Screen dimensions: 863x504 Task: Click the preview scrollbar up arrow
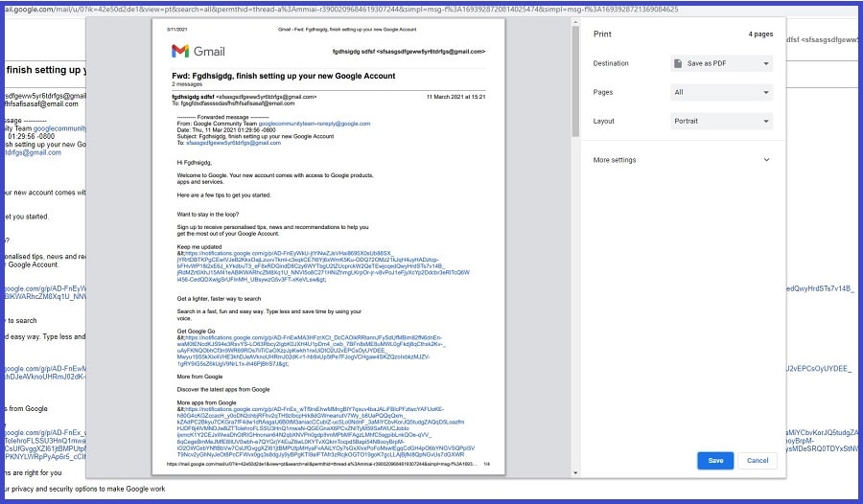pos(575,23)
